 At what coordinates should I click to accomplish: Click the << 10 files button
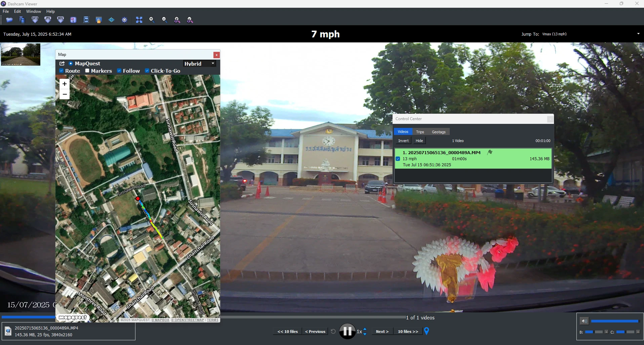click(x=288, y=332)
